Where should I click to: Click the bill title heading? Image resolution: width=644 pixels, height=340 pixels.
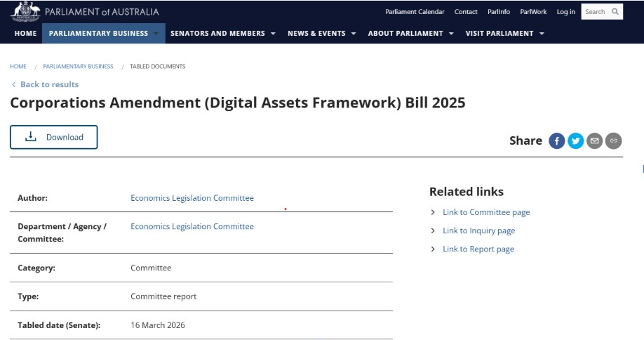(238, 103)
